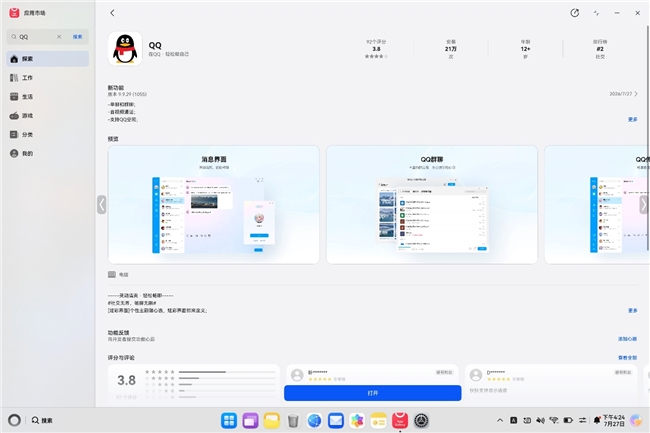Click the magnifier icon in search field
Image resolution: width=650 pixels, height=433 pixels.
pyautogui.click(x=14, y=36)
